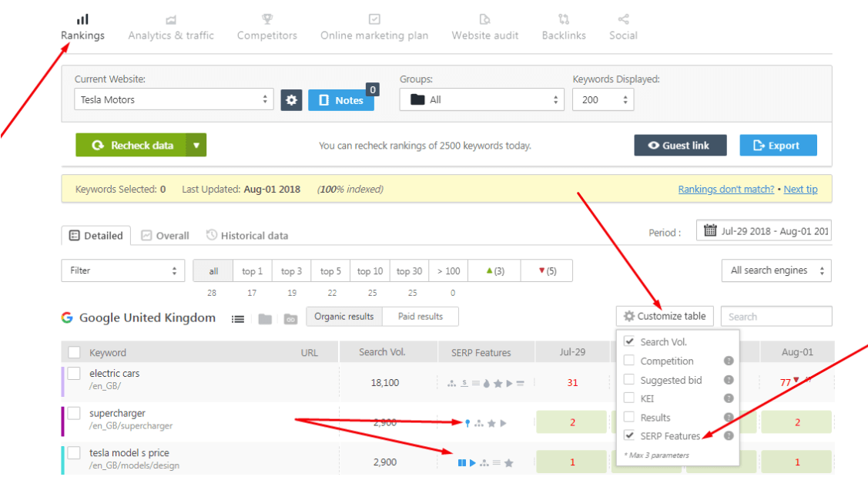Expand the Groups dropdown set to All
Screen dimensions: 868x487
pyautogui.click(x=481, y=99)
